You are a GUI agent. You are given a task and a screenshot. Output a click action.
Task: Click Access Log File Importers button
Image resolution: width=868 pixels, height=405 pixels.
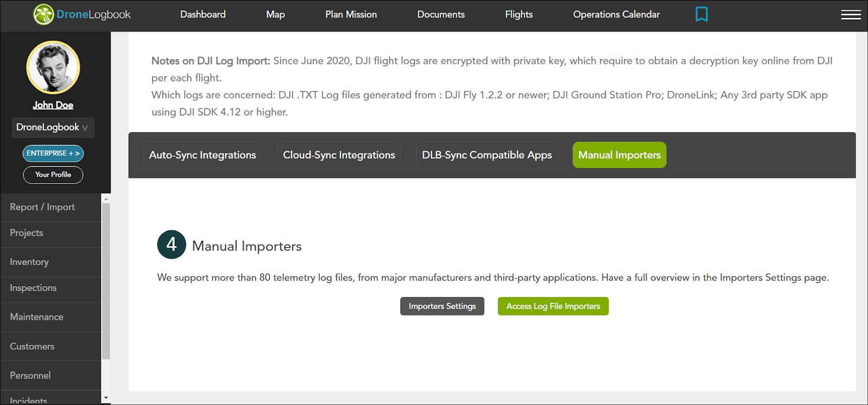[x=553, y=306]
